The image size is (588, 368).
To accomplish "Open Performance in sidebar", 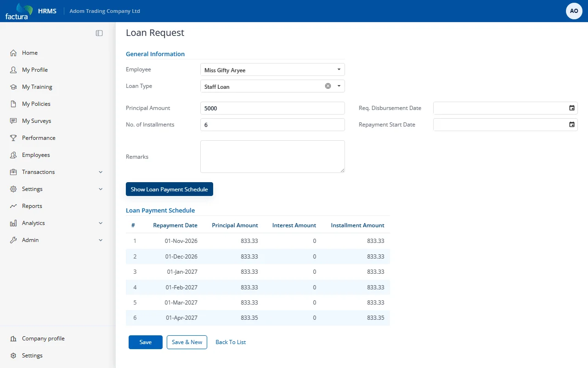I will (39, 138).
